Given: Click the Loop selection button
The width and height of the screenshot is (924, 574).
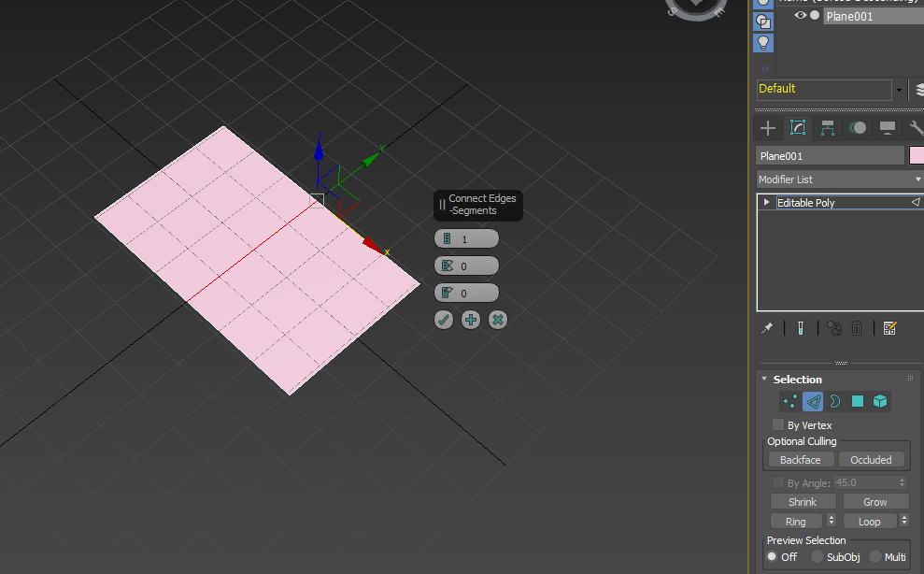Looking at the screenshot, I should (869, 522).
